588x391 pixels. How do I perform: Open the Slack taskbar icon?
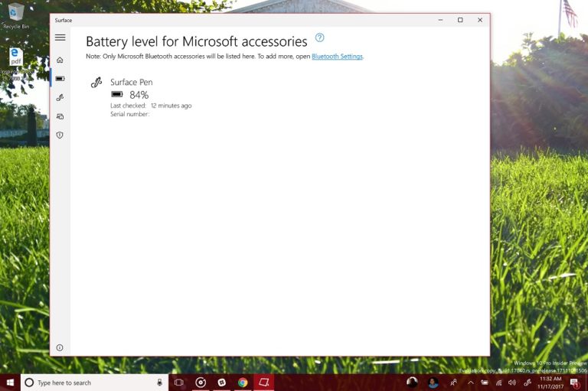click(x=221, y=383)
